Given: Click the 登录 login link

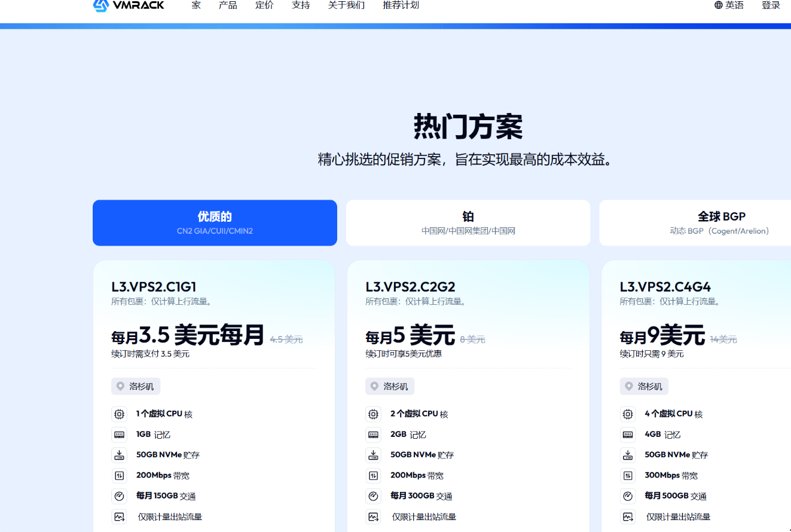Looking at the screenshot, I should (x=771, y=5).
